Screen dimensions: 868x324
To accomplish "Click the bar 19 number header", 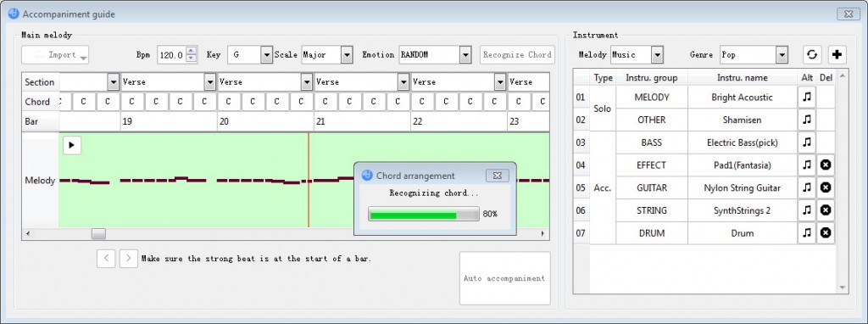I will tap(169, 121).
